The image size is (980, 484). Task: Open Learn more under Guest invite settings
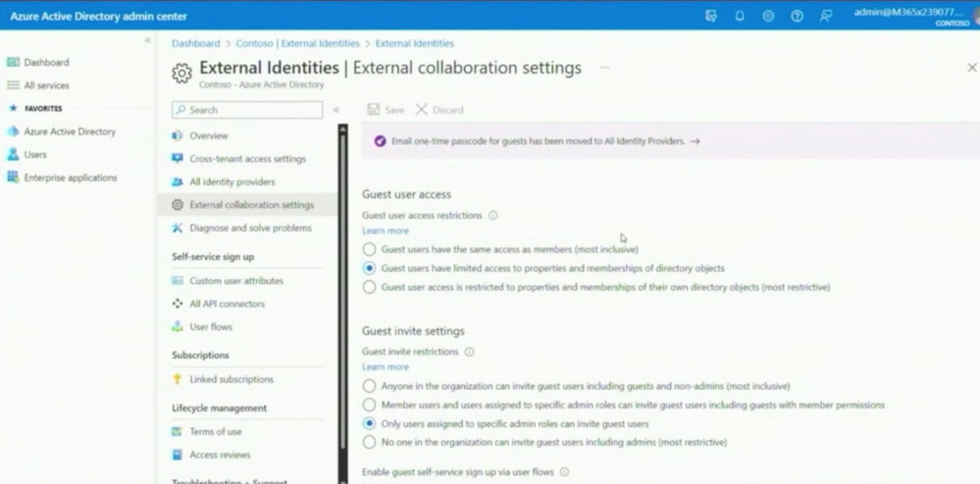point(385,367)
